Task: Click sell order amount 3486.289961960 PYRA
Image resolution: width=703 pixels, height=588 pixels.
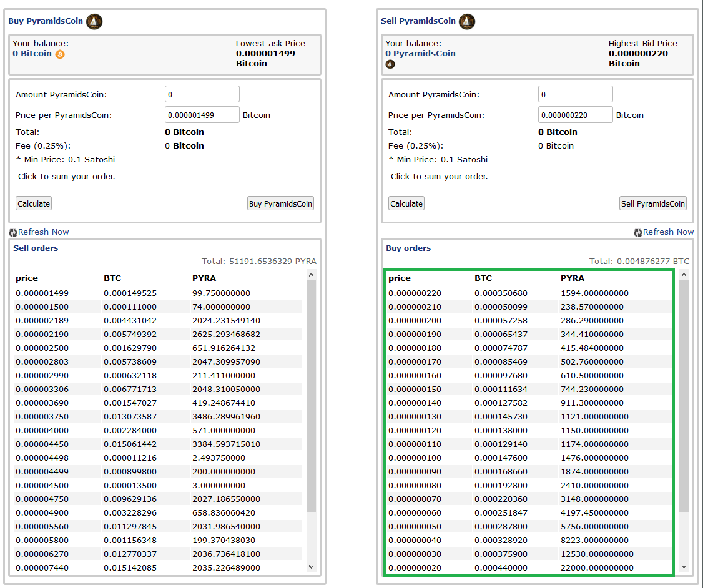Action: pyautogui.click(x=226, y=417)
